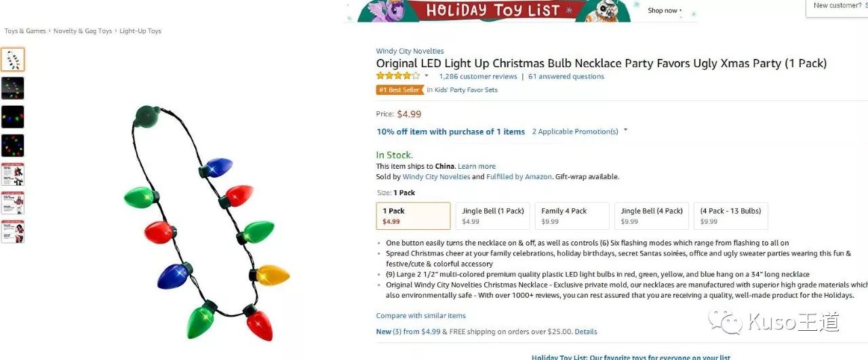Open the 1,286 customer reviews link
The image size is (868, 360).
pyautogui.click(x=477, y=77)
